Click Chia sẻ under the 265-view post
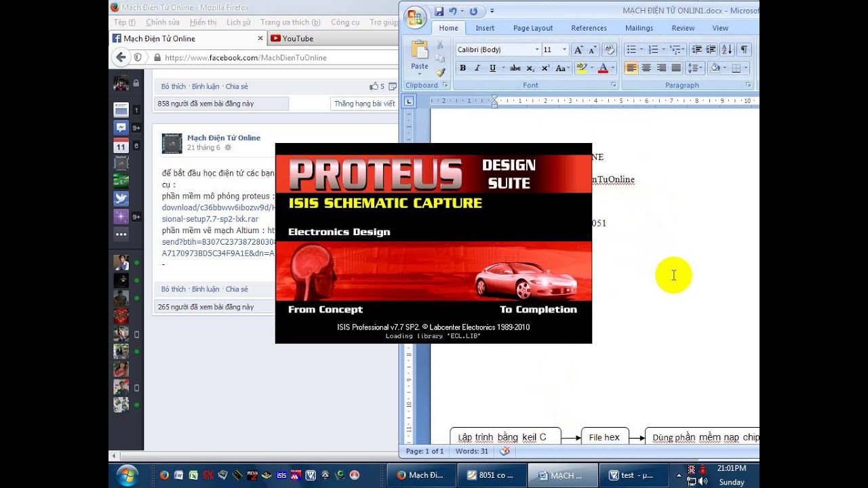Screen dimensions: 868x488 point(237,289)
